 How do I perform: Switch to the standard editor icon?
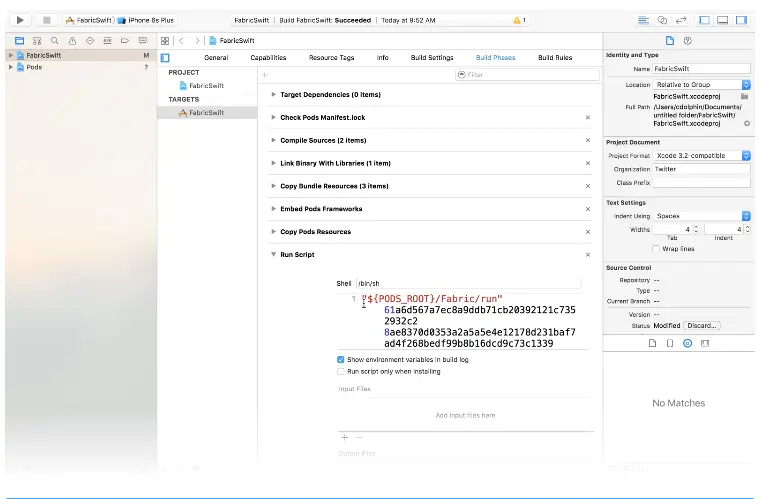[x=643, y=20]
